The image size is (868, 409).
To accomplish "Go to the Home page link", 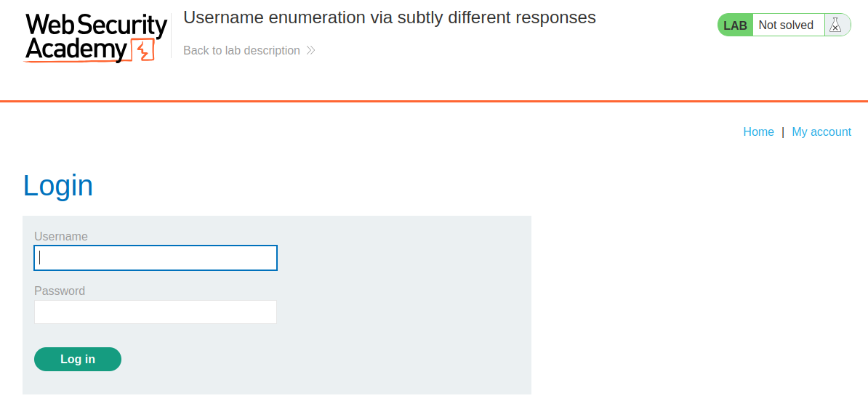I will click(758, 132).
